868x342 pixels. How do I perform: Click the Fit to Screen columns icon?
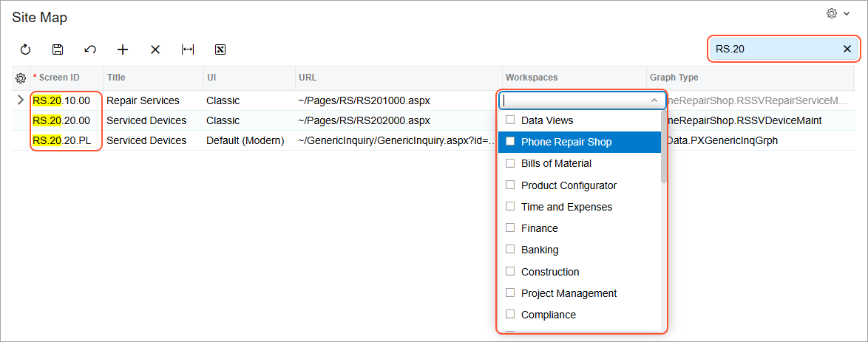pyautogui.click(x=188, y=49)
